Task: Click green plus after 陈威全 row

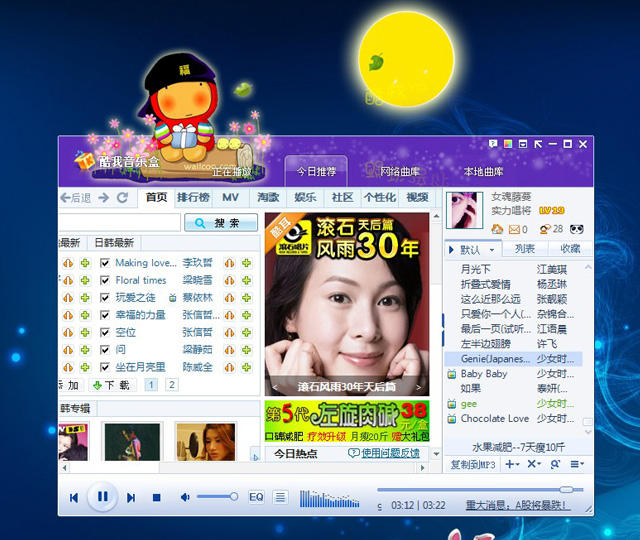Action: tap(246, 367)
